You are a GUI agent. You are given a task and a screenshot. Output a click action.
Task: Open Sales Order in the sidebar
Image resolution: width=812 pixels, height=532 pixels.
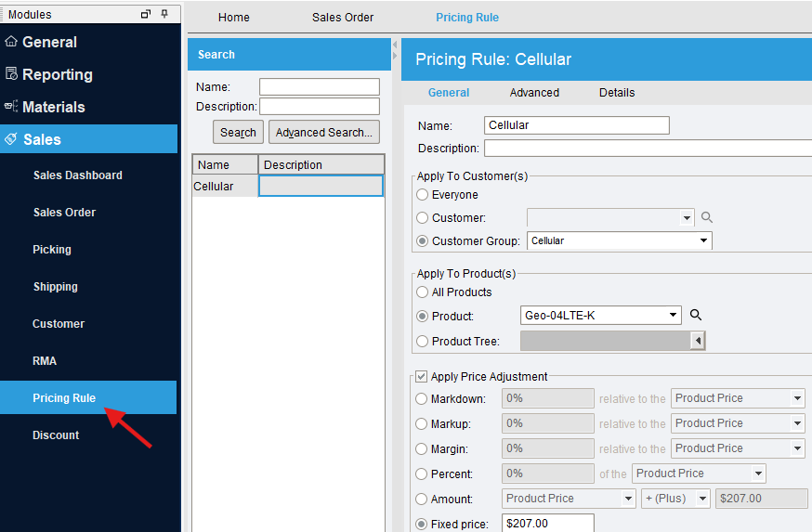64,213
